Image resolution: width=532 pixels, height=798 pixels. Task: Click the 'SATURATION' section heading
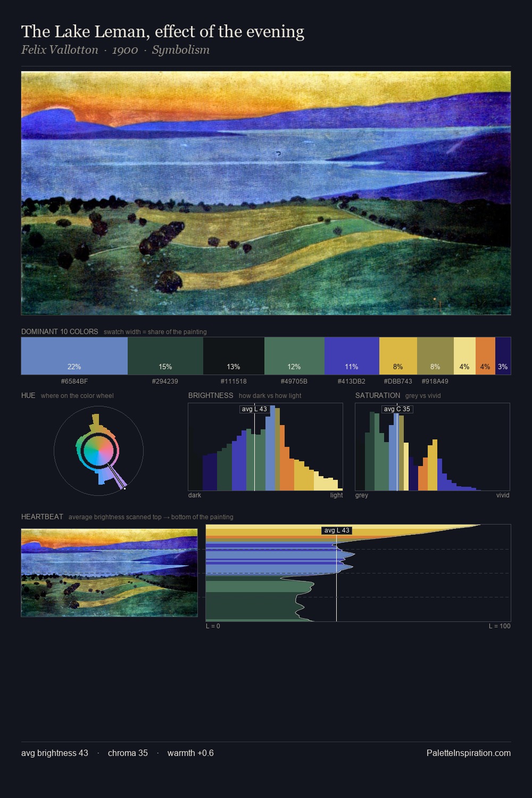[378, 395]
